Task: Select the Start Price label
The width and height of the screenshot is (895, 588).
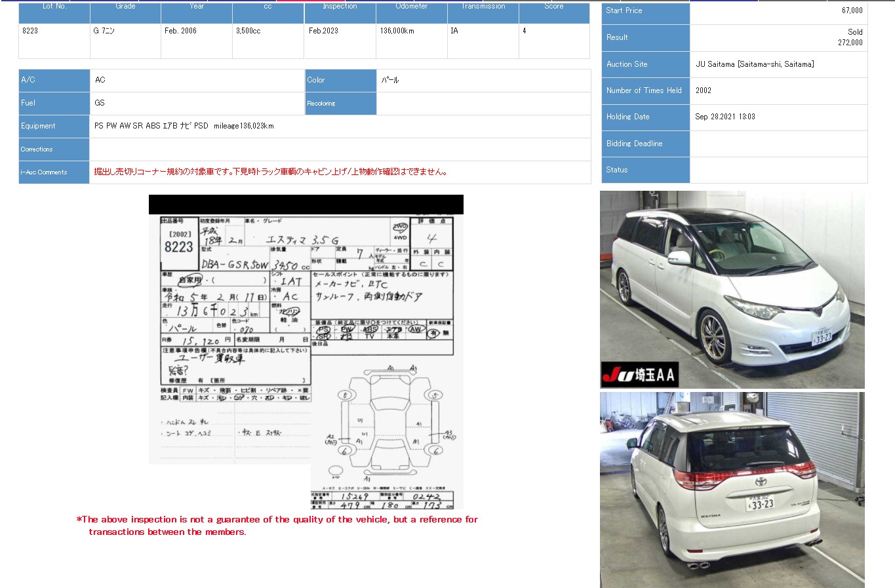Action: click(x=624, y=10)
